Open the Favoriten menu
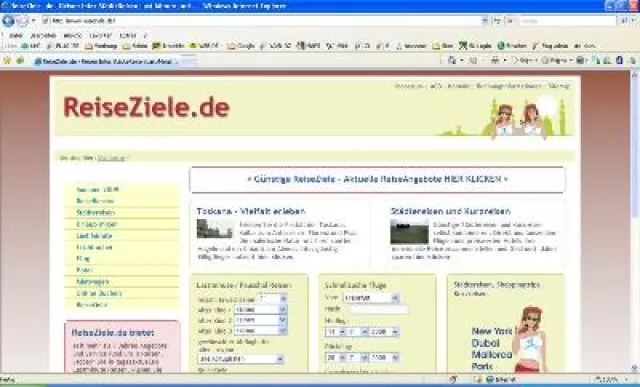This screenshot has height=387, width=640. pos(100,36)
